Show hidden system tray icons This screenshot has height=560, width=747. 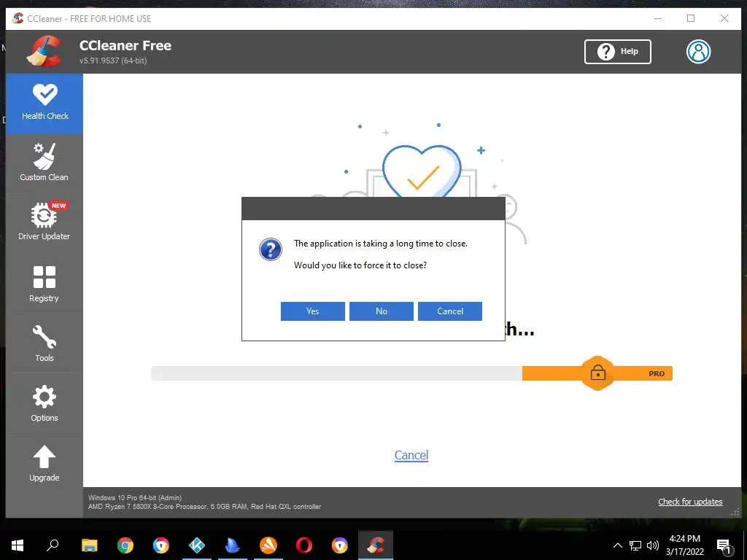click(617, 545)
